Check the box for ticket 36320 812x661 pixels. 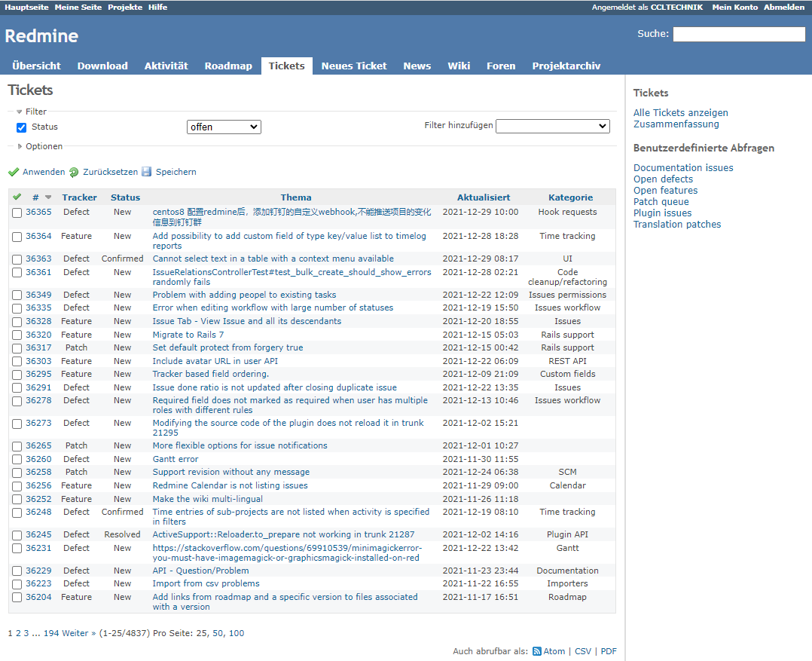[17, 335]
